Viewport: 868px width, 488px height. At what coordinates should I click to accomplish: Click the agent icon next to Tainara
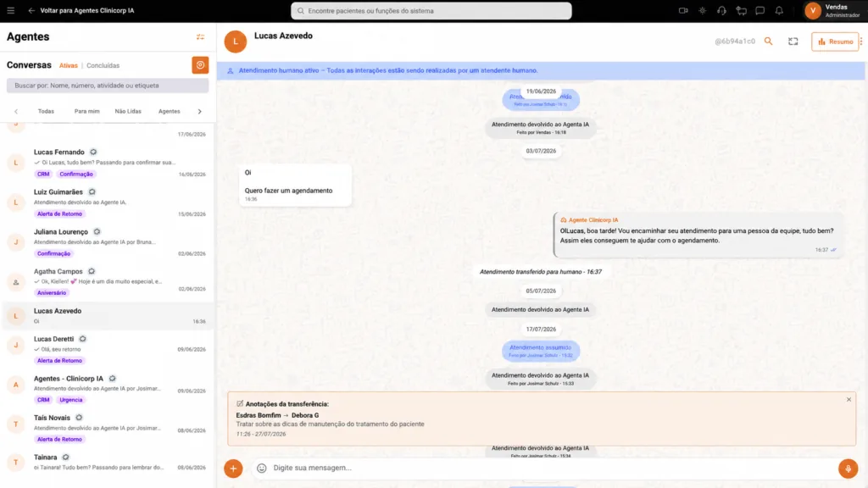[65, 457]
